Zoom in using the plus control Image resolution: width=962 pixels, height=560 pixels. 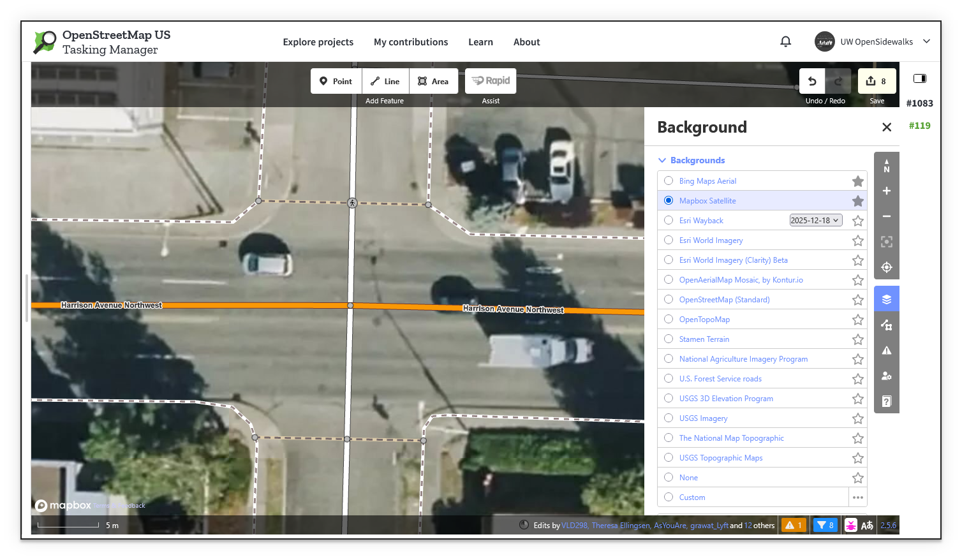pos(886,191)
